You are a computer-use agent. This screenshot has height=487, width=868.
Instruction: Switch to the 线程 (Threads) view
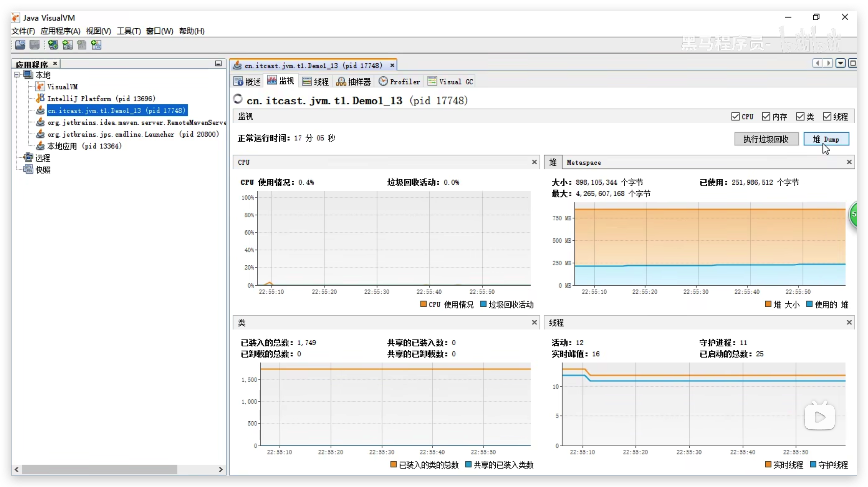click(315, 81)
